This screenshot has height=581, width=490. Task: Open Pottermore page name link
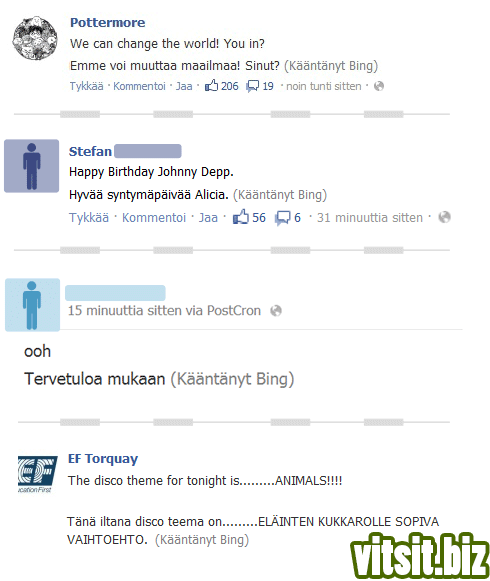(x=107, y=23)
